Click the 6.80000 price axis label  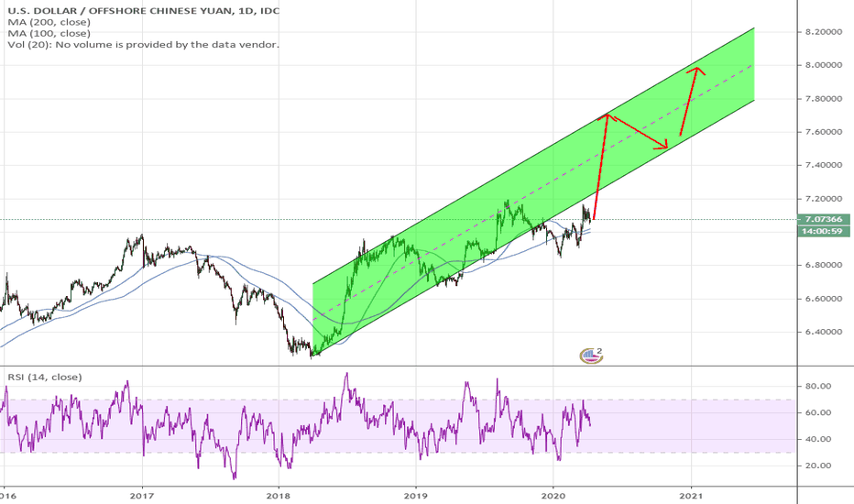click(x=824, y=266)
